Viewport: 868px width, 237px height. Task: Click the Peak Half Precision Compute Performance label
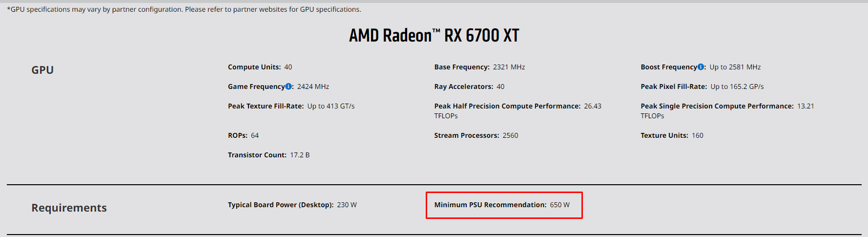point(507,106)
